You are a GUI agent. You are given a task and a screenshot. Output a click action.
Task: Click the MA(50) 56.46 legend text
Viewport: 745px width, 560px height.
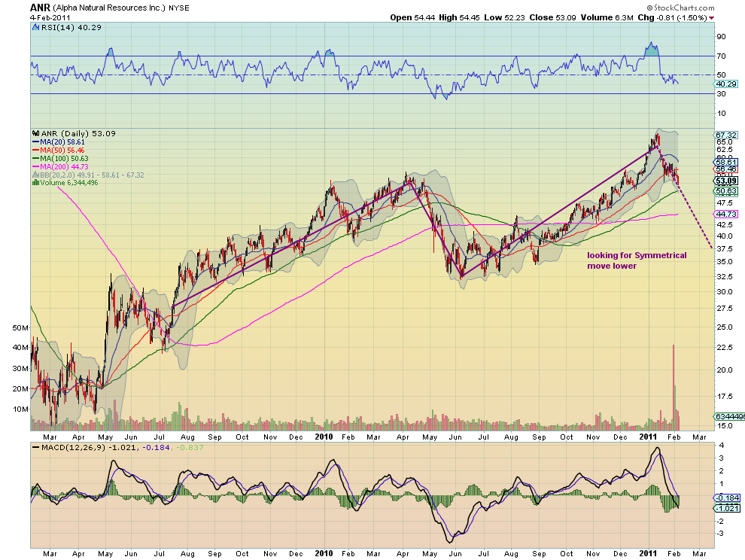(62, 151)
